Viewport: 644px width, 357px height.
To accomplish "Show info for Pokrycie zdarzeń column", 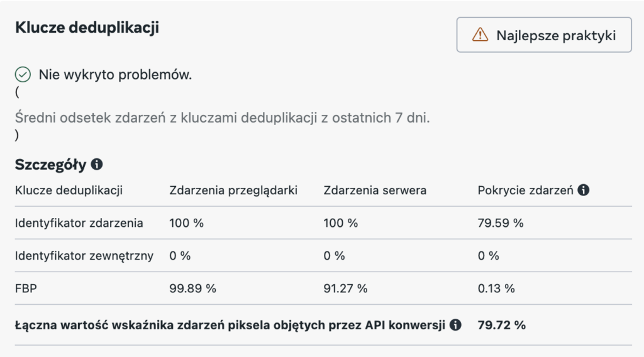I will [x=584, y=190].
